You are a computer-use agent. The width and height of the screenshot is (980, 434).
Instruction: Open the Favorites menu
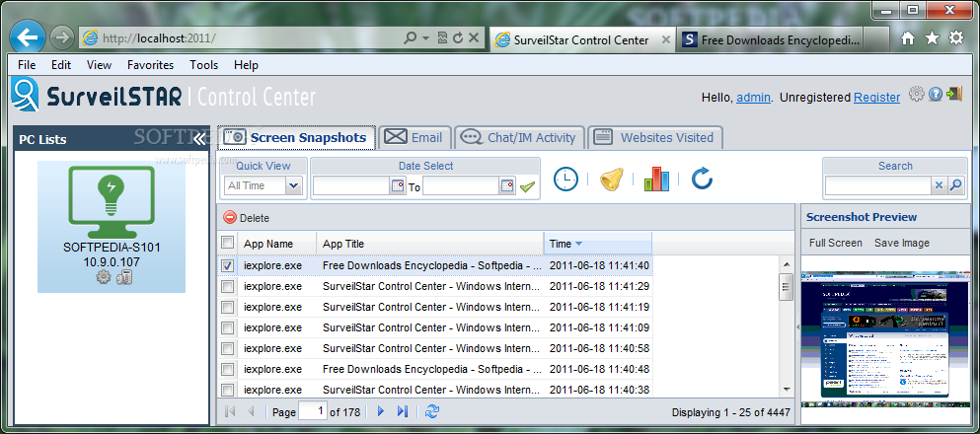tap(151, 65)
